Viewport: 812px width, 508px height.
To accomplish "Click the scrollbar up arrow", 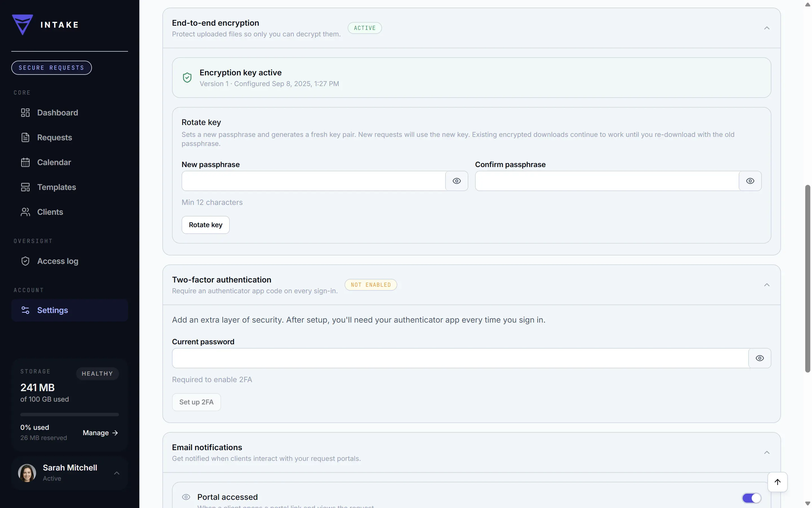I will click(808, 4).
